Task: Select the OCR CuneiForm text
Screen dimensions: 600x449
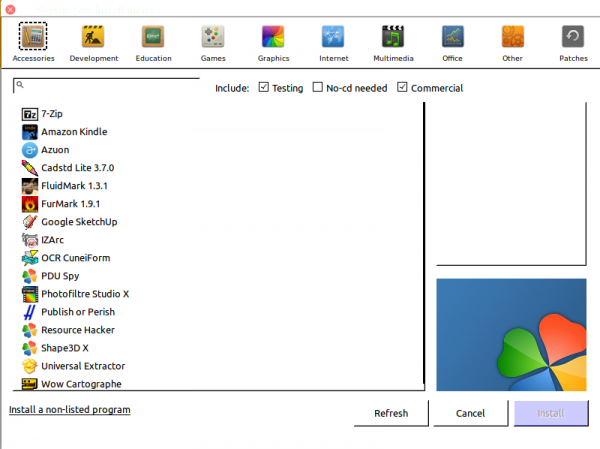Action: 76,258
